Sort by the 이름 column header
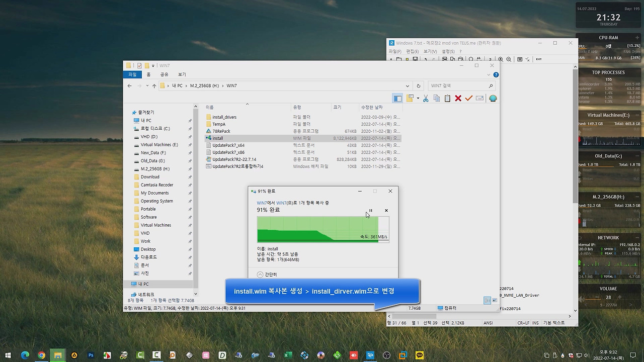This screenshot has width=644, height=362. tap(248, 108)
